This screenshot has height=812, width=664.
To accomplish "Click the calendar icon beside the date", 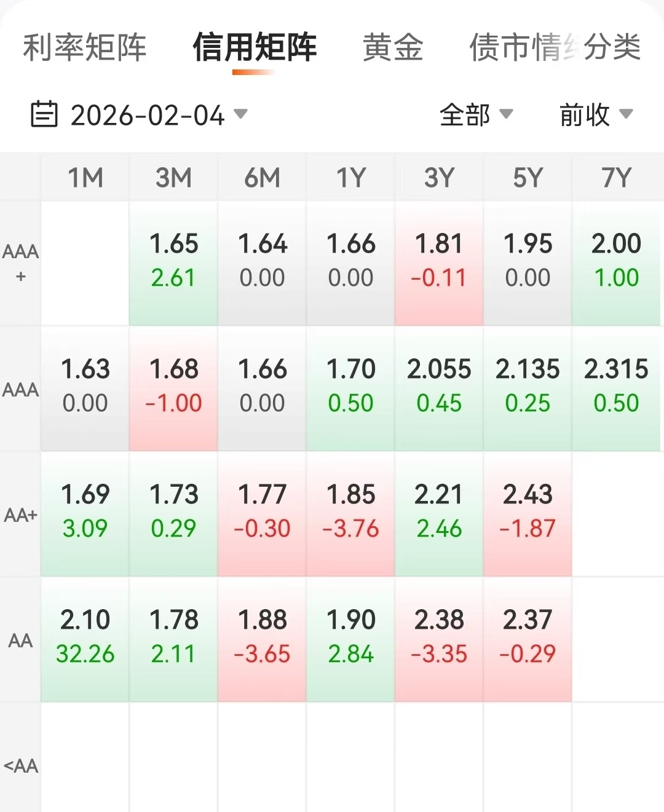I will (44, 114).
